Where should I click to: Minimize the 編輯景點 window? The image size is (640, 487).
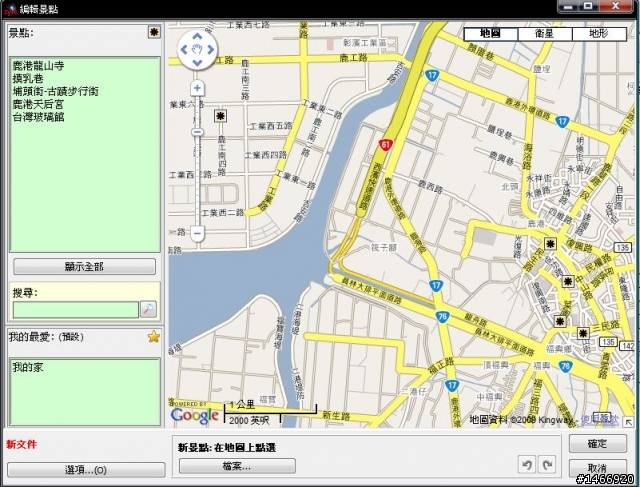570,7
